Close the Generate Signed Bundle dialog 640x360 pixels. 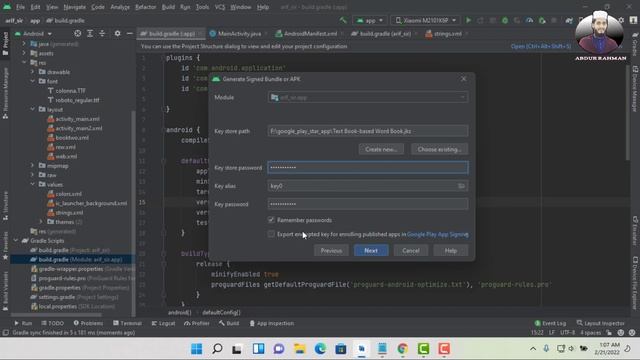[x=463, y=79]
